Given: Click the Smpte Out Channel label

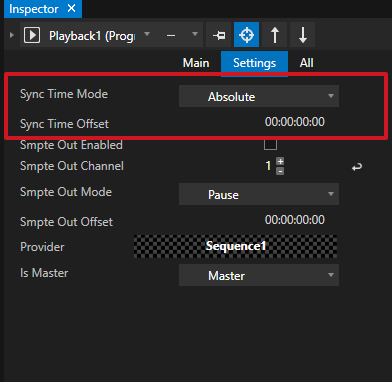Looking at the screenshot, I should click(72, 166).
